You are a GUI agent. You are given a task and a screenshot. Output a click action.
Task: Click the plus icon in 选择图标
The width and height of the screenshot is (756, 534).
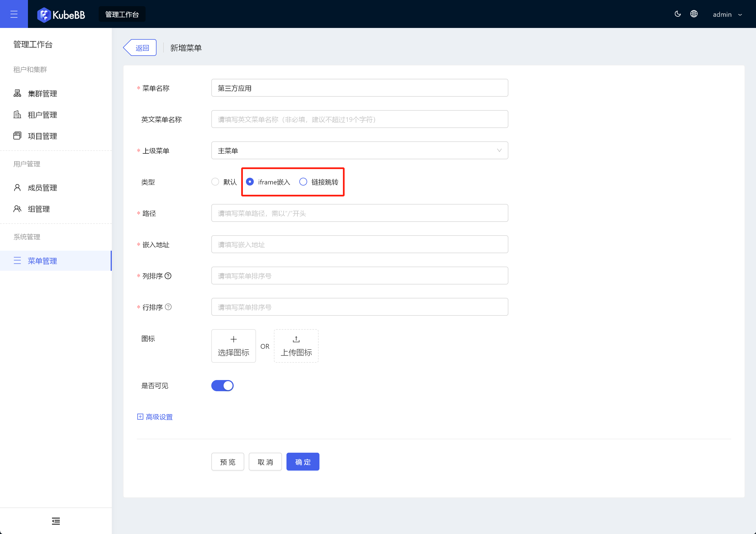pos(233,339)
